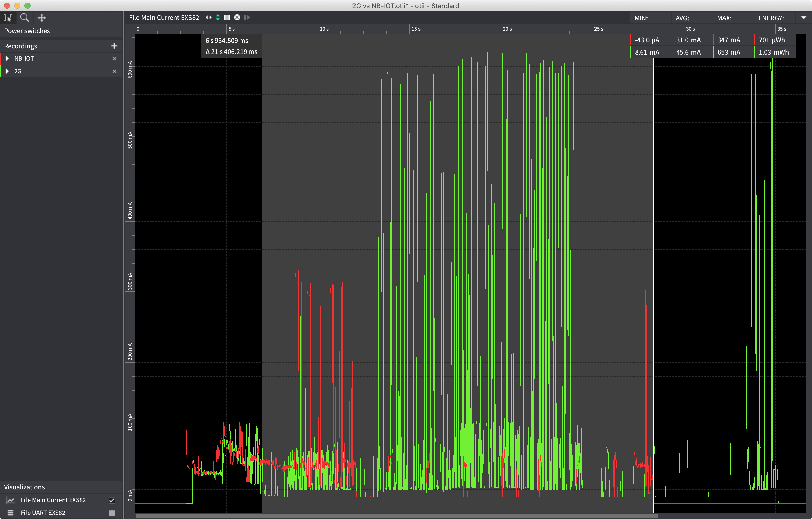812x519 pixels.
Task: Remove the 2G recording
Action: (x=114, y=71)
